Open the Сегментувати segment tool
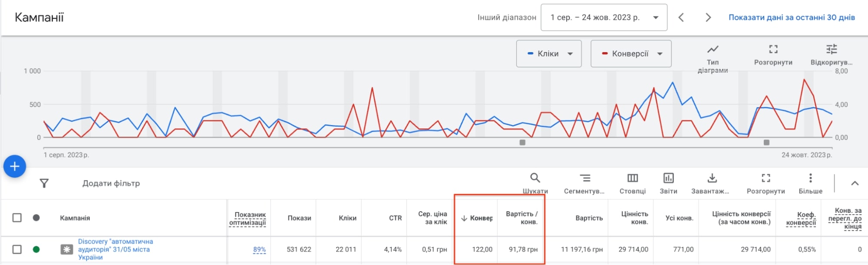The image size is (868, 265). click(x=584, y=178)
